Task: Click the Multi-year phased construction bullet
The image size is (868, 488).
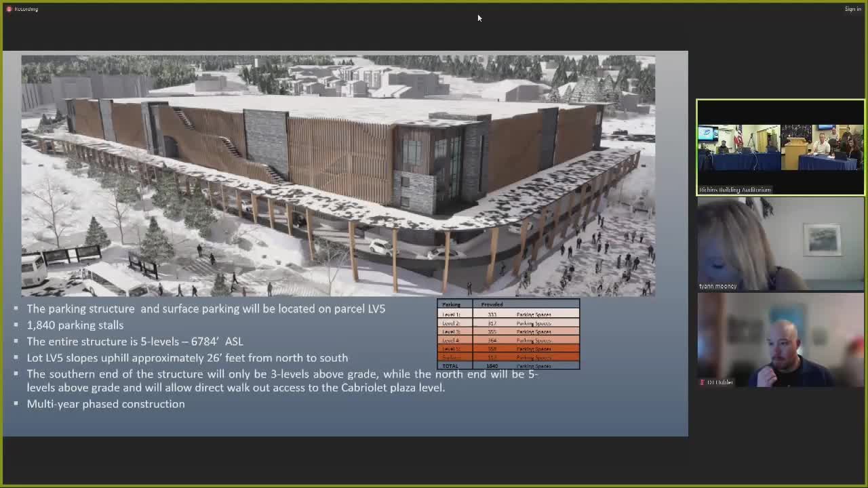Action: (x=106, y=404)
